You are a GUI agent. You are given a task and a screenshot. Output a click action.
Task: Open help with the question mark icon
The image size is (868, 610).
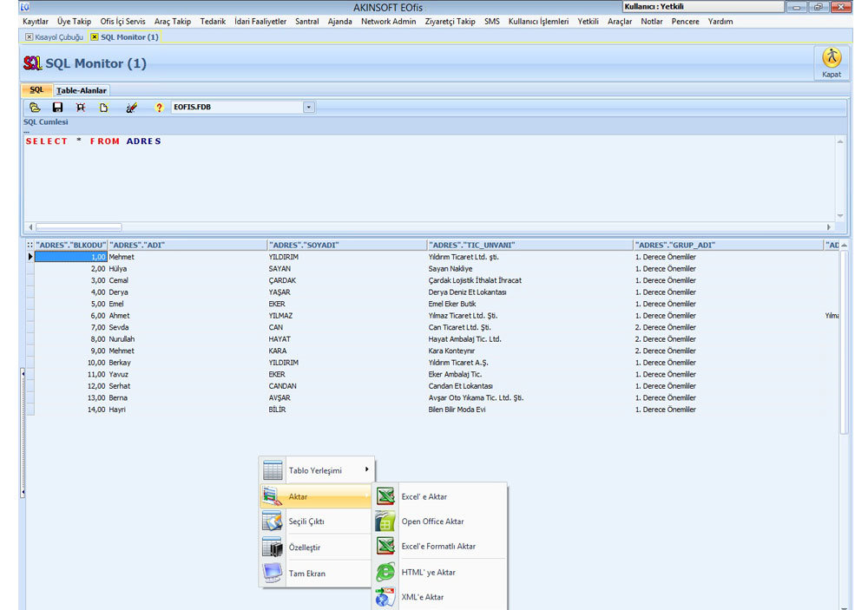160,108
